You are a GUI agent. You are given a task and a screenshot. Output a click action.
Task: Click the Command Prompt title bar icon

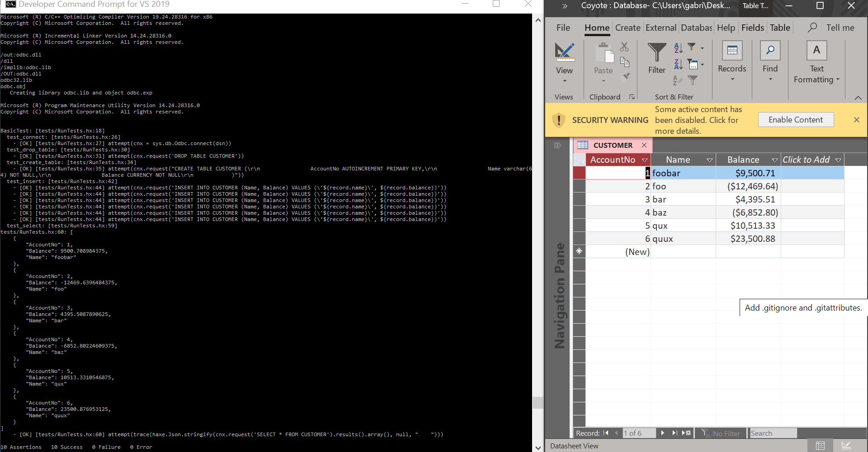[11, 4]
